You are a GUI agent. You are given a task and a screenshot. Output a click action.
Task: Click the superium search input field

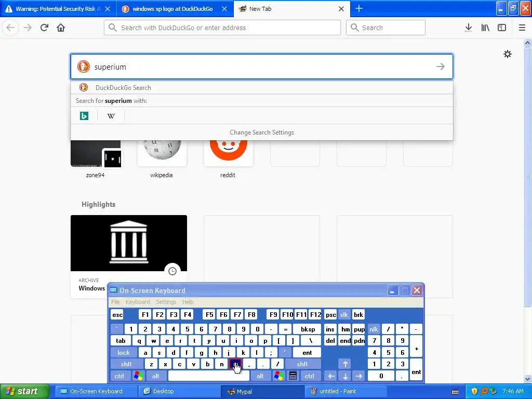point(262,66)
